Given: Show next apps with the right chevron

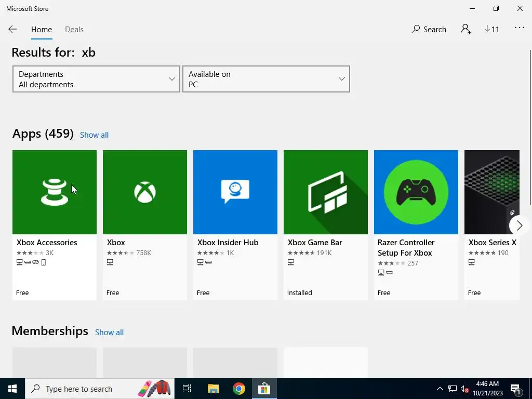Looking at the screenshot, I should (x=519, y=225).
